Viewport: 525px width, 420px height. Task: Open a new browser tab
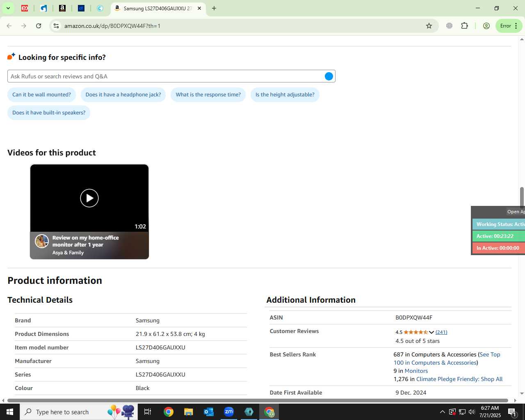tap(214, 8)
